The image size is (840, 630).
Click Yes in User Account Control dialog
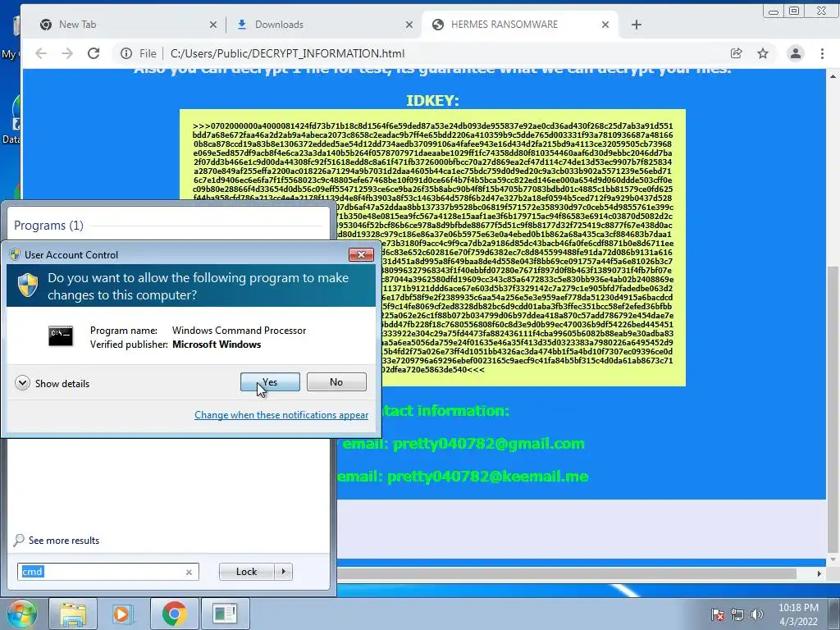(270, 382)
